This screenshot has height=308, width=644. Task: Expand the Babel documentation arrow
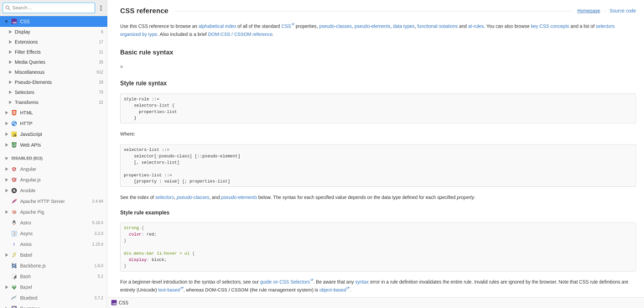point(6,255)
